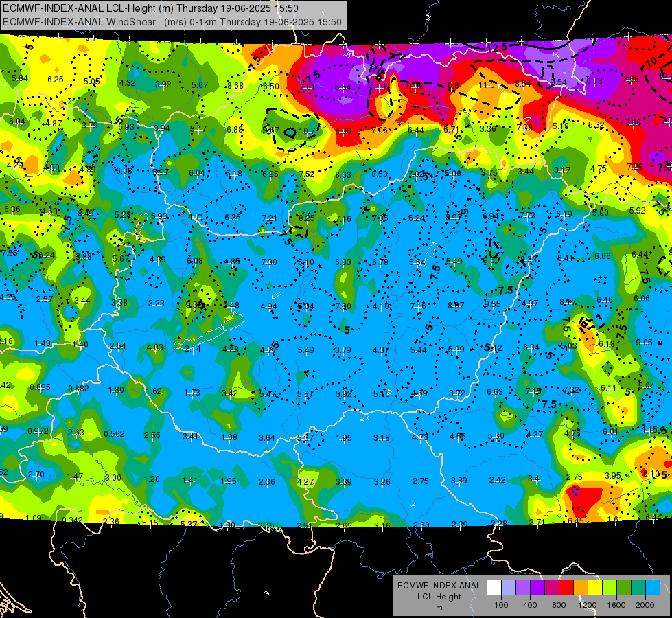Click the teal legend color swatch
This screenshot has width=672, height=618.
638,588
